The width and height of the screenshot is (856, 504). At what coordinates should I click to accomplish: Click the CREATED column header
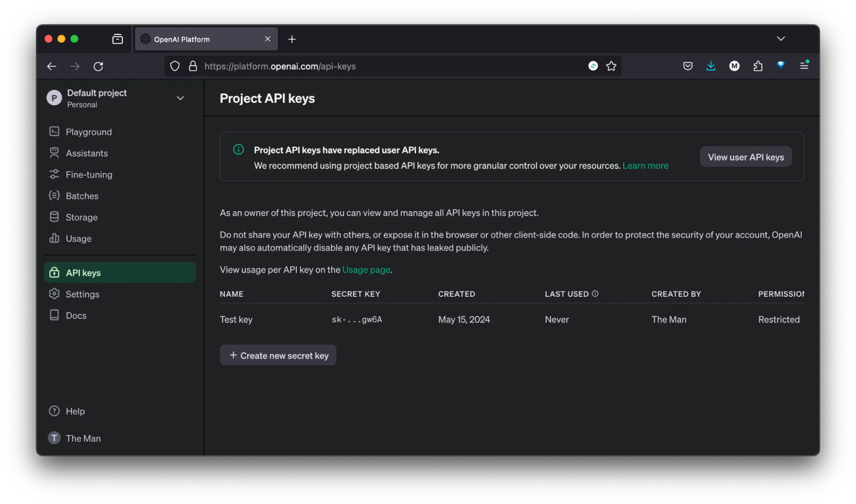(x=456, y=294)
